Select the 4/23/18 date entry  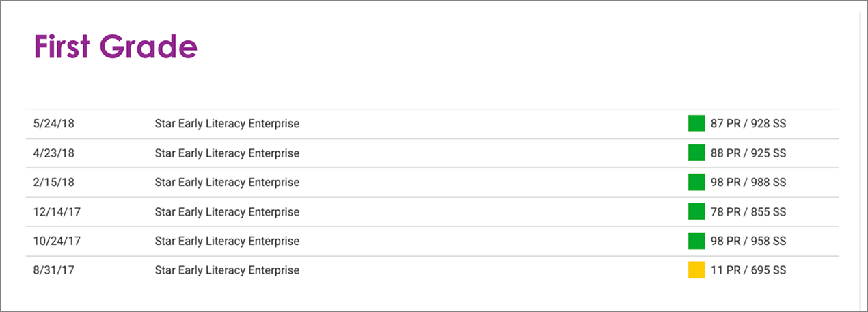[x=53, y=153]
